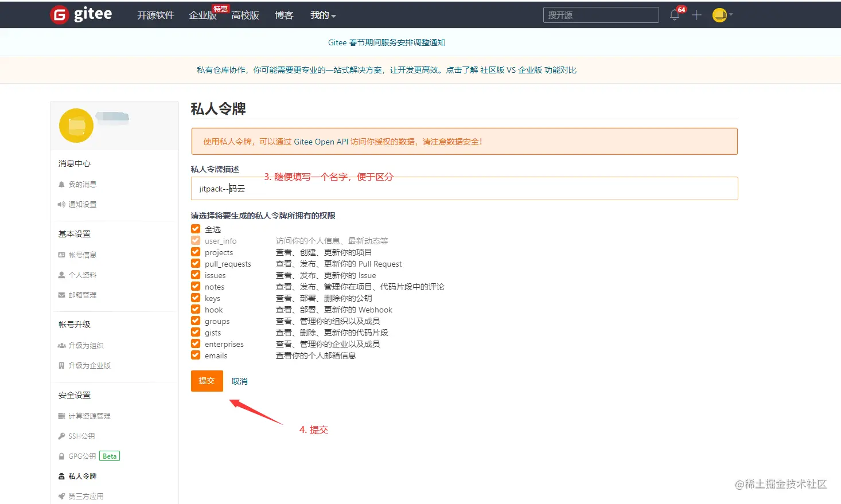Toggle the user_info checkbox

196,241
